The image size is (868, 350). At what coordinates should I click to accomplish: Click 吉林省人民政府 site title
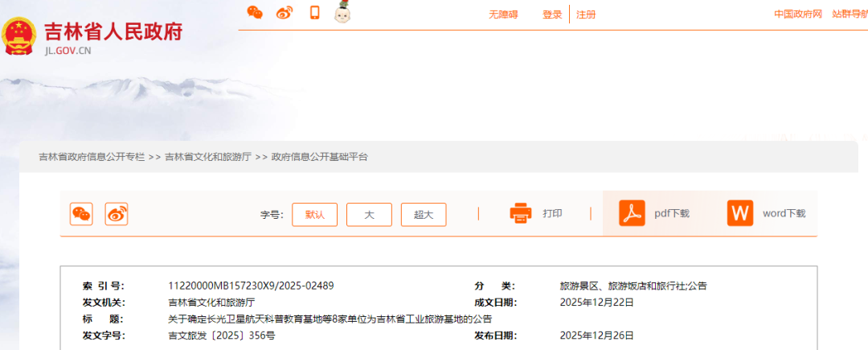113,31
